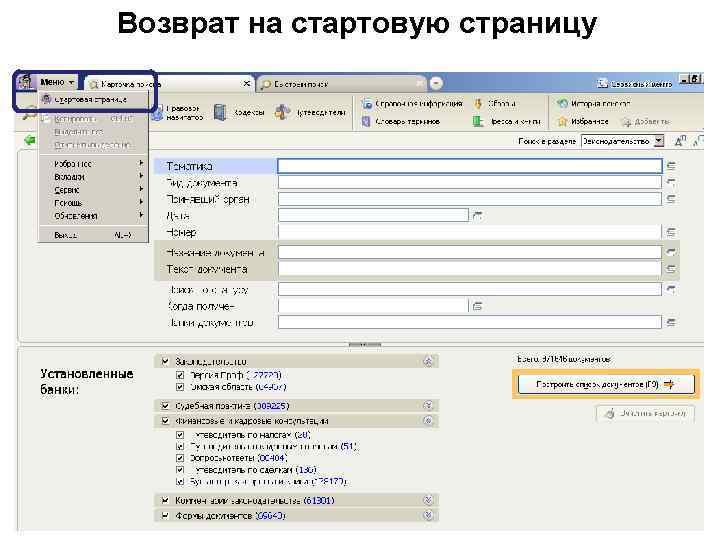The height and width of the screenshot is (540, 720).
Task: Open Пресса и книги
Action: click(507, 122)
